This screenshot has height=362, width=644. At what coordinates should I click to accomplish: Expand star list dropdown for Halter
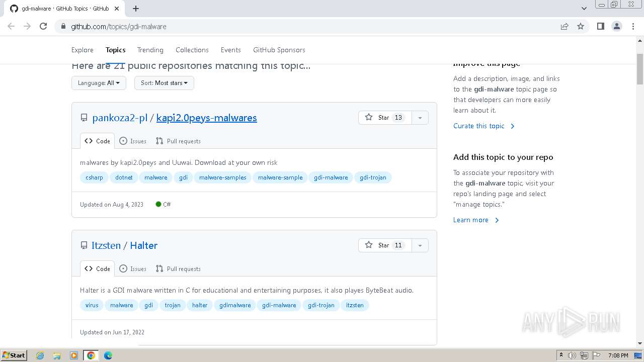[420, 245]
